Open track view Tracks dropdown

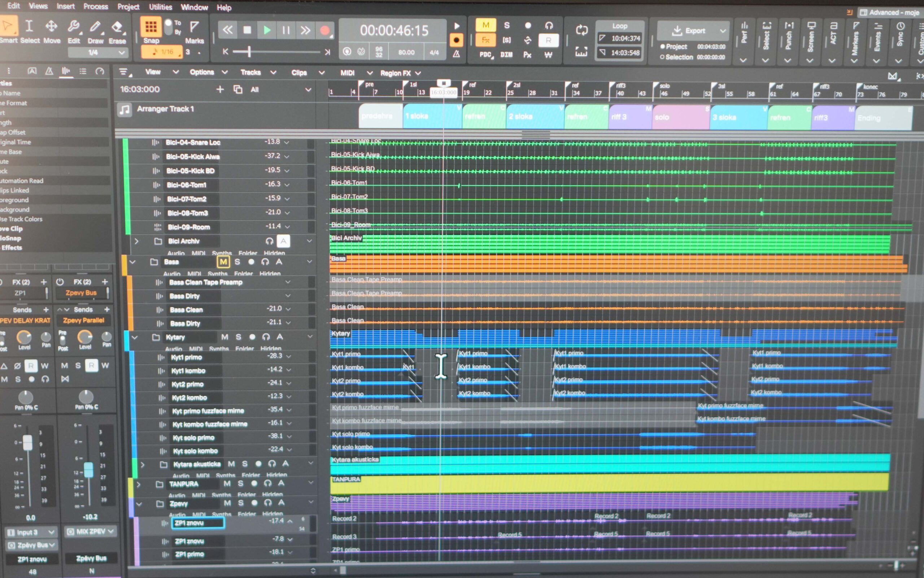[258, 72]
